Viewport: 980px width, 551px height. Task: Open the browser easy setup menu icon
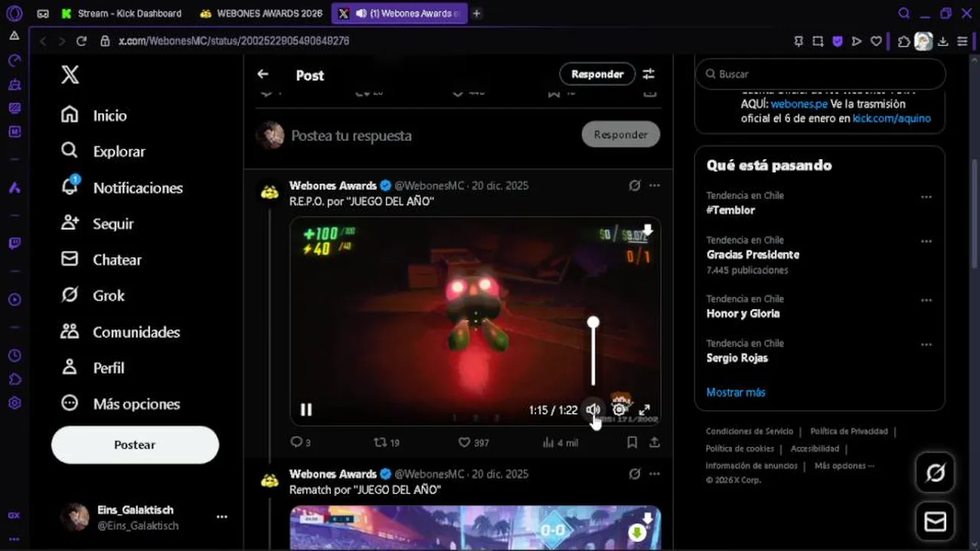962,41
